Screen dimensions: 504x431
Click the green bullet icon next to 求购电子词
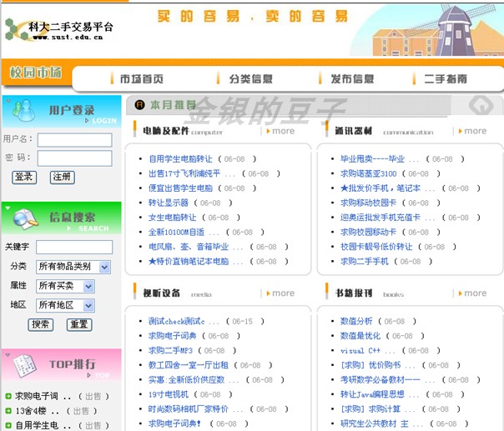tap(8, 396)
